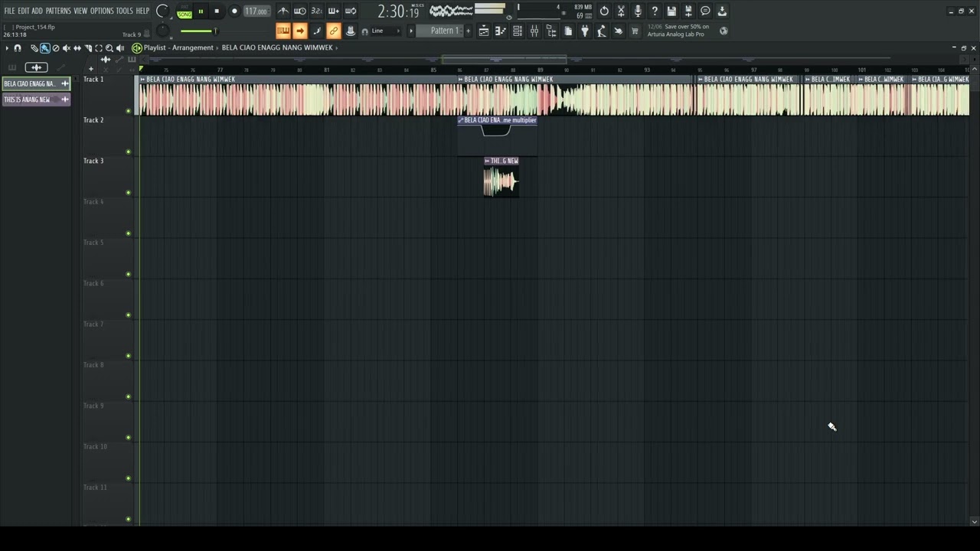This screenshot has height=551, width=980.
Task: Open the EDIT menu
Action: (24, 11)
